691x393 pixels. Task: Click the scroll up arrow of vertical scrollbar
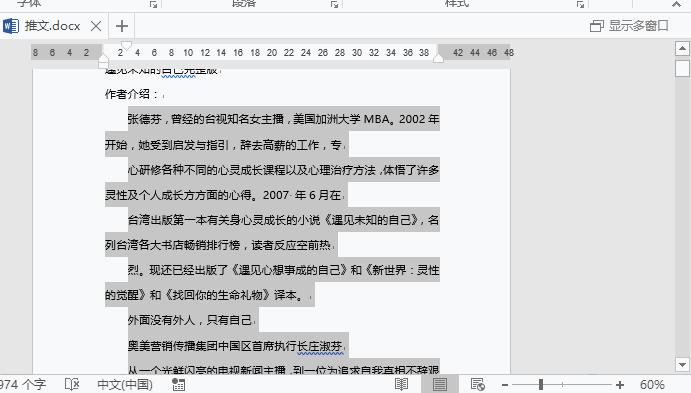click(x=682, y=48)
